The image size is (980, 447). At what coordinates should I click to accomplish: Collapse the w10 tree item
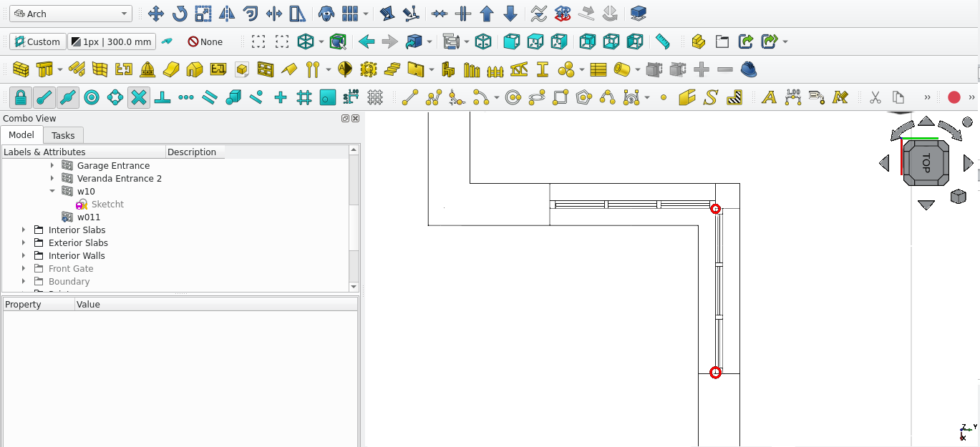52,191
